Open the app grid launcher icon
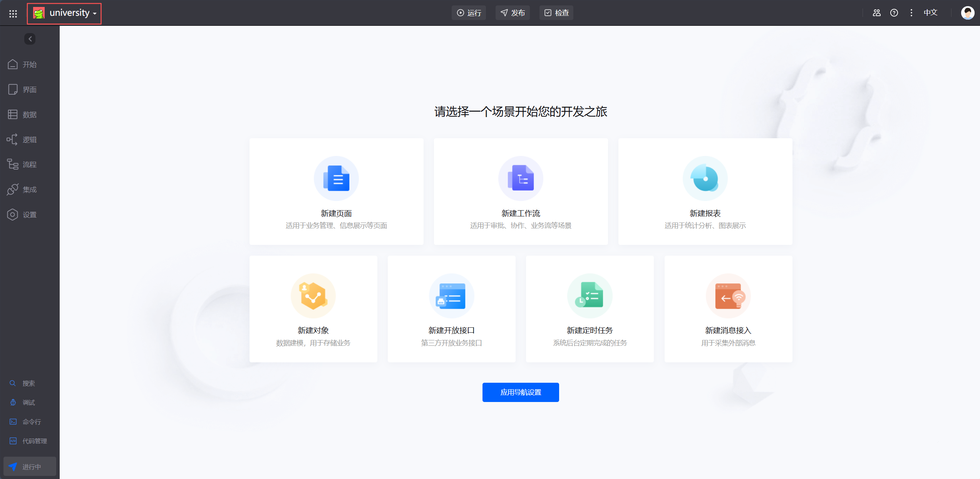Viewport: 980px width, 479px height. coord(13,13)
